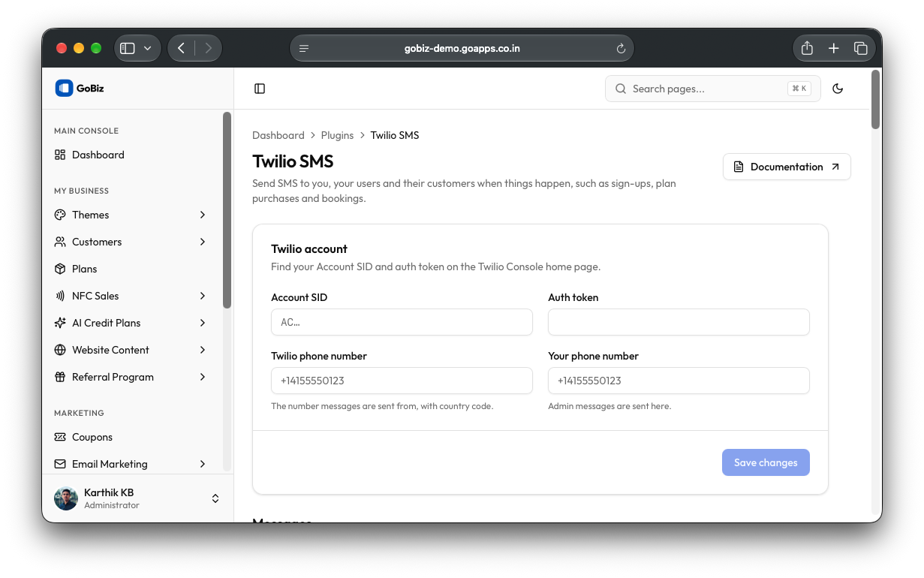
Task: Click the Coupons ticket icon
Action: (x=60, y=437)
